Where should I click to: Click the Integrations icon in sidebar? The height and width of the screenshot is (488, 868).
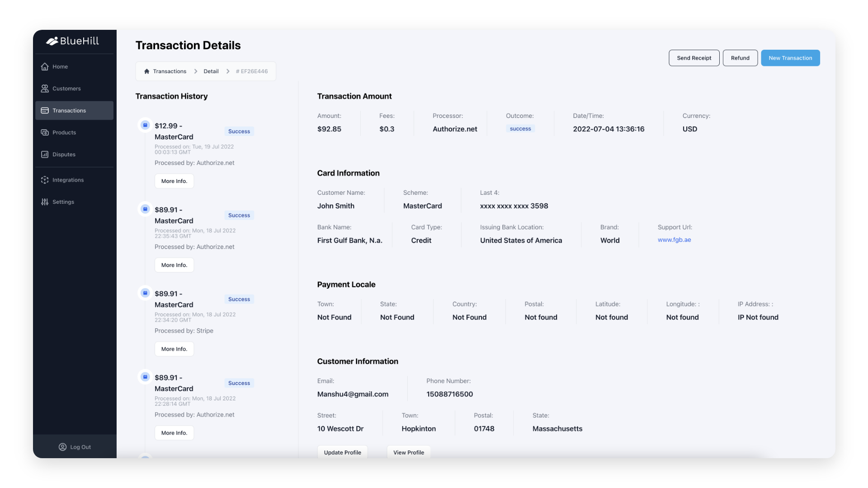(x=45, y=180)
